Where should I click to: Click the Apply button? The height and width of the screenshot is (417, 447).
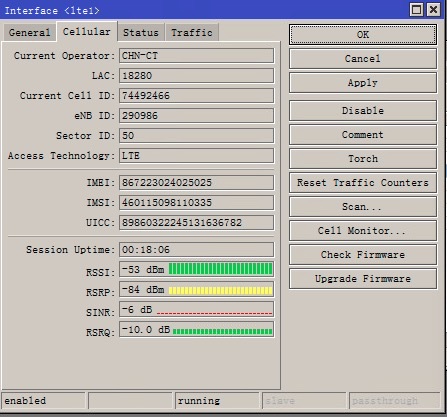point(363,83)
